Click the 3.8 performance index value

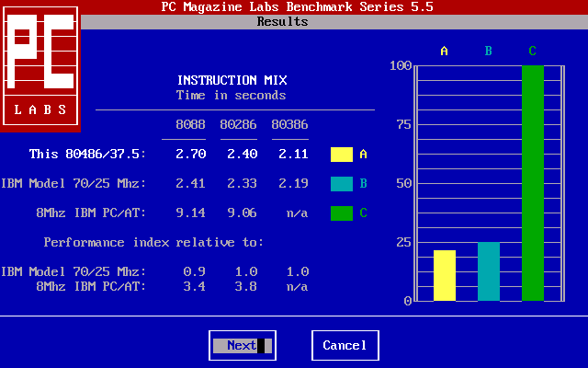pyautogui.click(x=245, y=286)
